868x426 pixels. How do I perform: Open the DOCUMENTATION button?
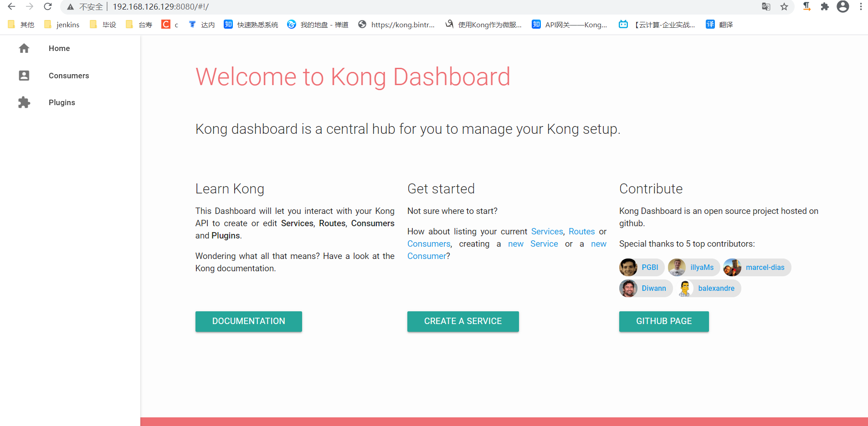(x=248, y=321)
